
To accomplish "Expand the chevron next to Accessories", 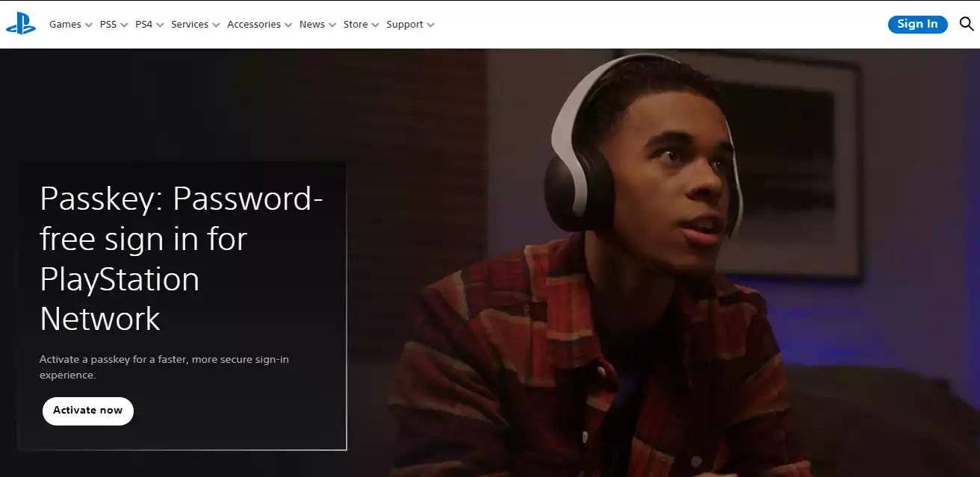I will 288,25.
